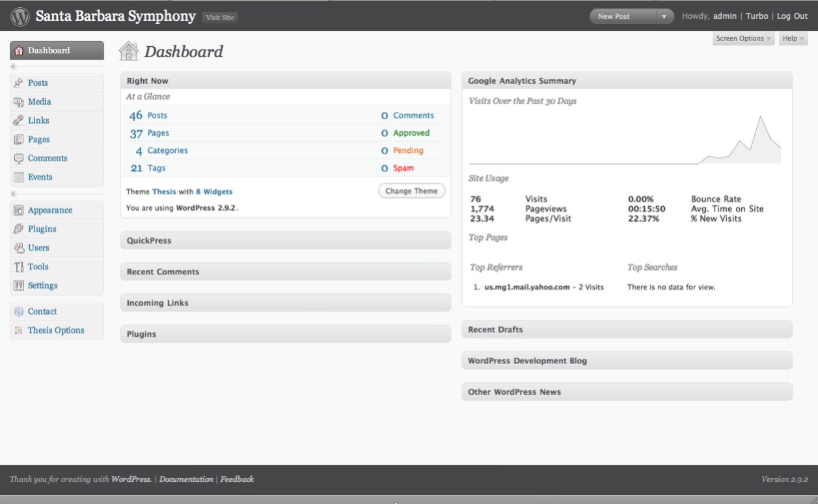
Task: Collapse the upper sidebar menu separator arrow
Action: pyautogui.click(x=13, y=67)
